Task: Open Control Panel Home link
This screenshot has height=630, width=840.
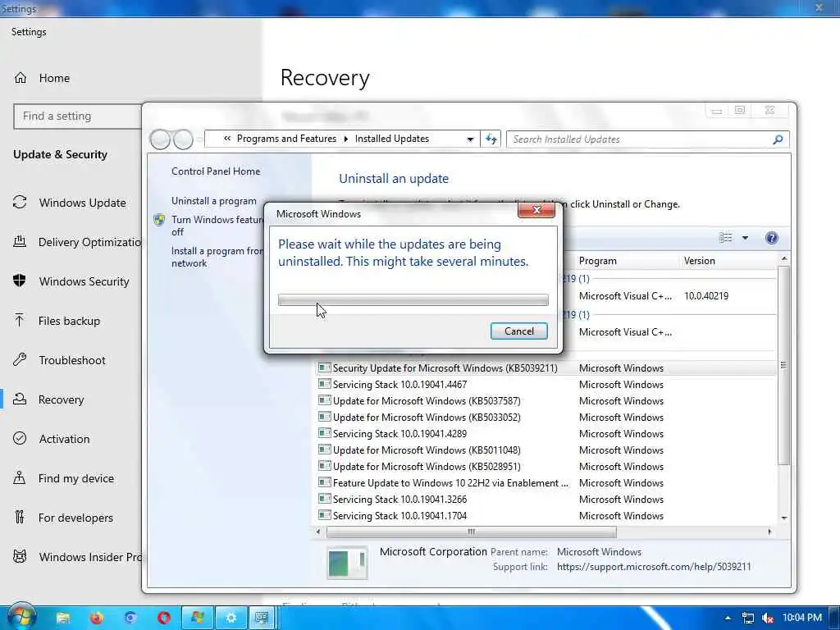Action: tap(216, 171)
